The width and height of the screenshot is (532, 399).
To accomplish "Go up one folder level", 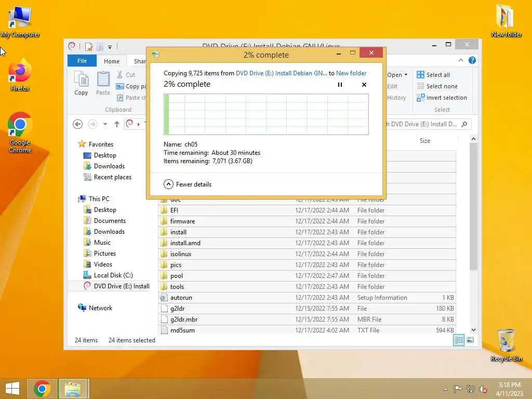I will [117, 124].
